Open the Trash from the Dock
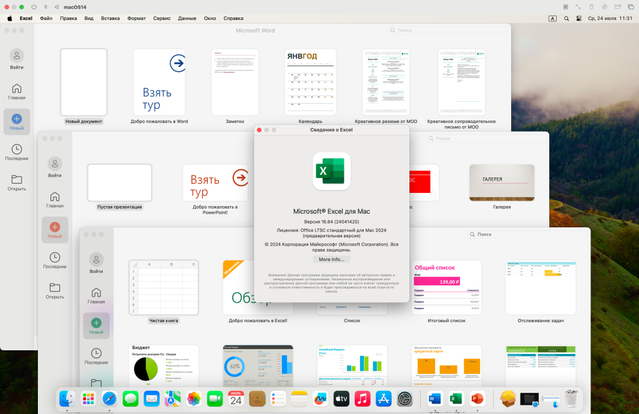The width and height of the screenshot is (639, 414). [x=571, y=399]
